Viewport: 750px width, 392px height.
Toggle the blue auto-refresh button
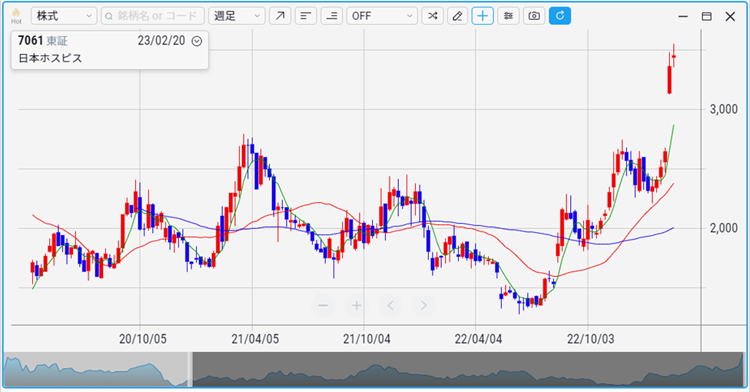pyautogui.click(x=560, y=16)
